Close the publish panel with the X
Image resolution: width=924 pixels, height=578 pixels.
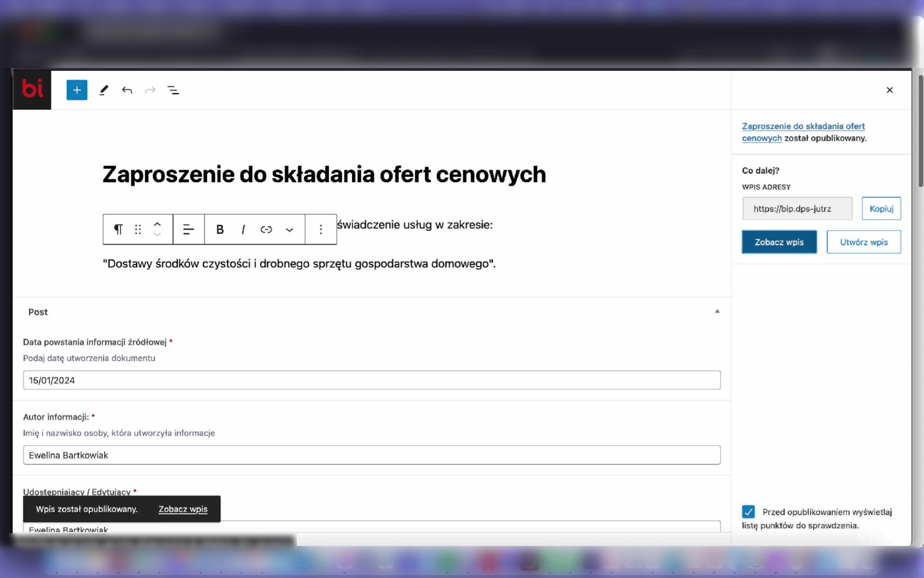point(890,90)
